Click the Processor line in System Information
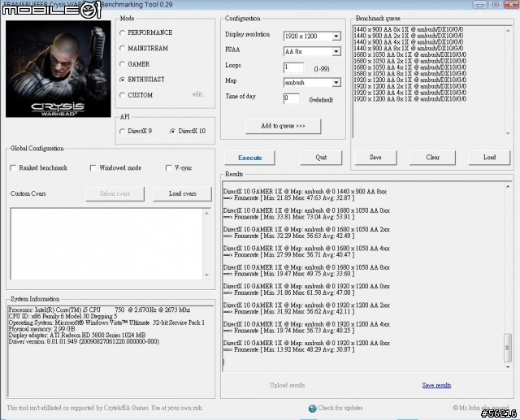This screenshot has height=420, width=520. click(99, 310)
